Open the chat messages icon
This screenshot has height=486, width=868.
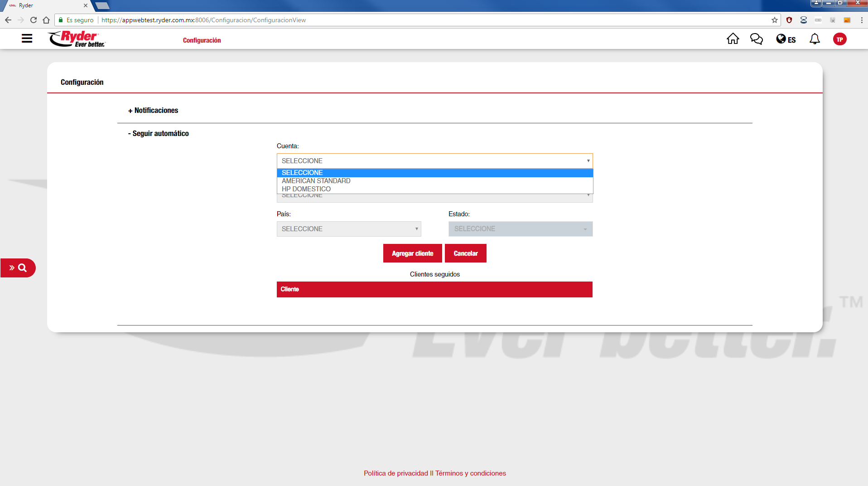(x=756, y=39)
